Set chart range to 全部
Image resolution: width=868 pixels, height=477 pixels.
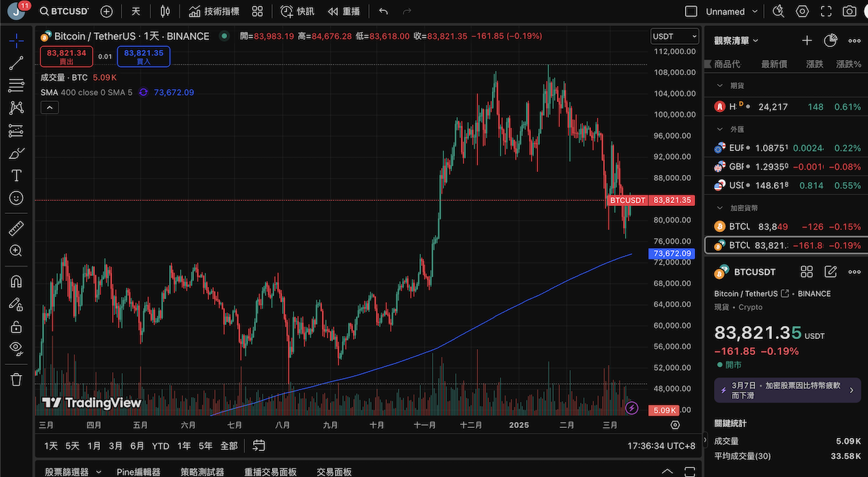pos(229,446)
